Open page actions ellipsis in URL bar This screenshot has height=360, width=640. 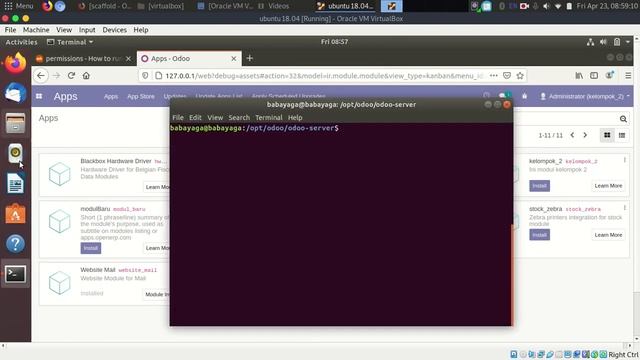[x=493, y=76]
